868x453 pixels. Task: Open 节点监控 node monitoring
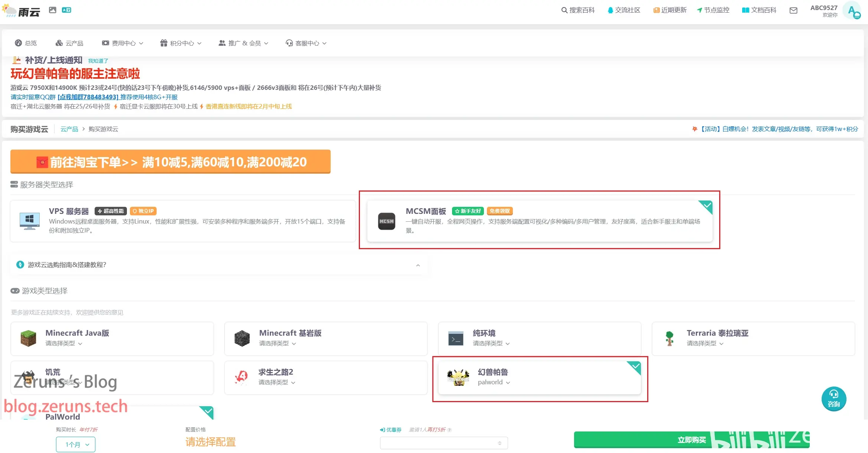pos(713,10)
